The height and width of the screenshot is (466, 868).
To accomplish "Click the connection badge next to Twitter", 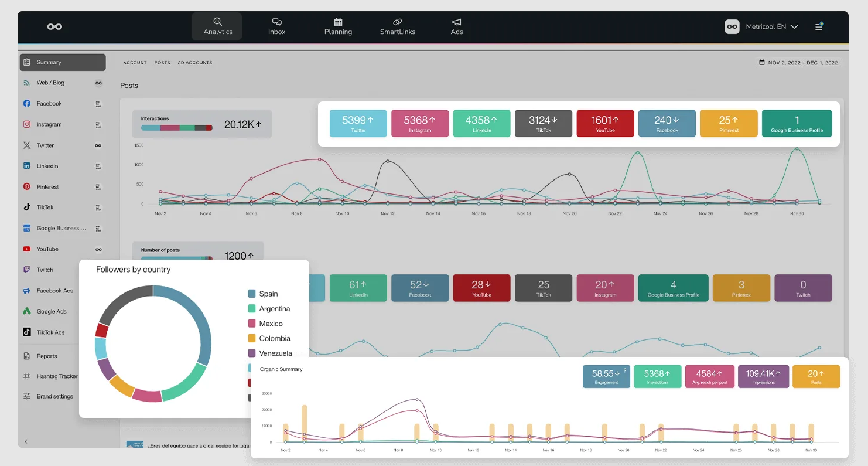I will click(98, 145).
